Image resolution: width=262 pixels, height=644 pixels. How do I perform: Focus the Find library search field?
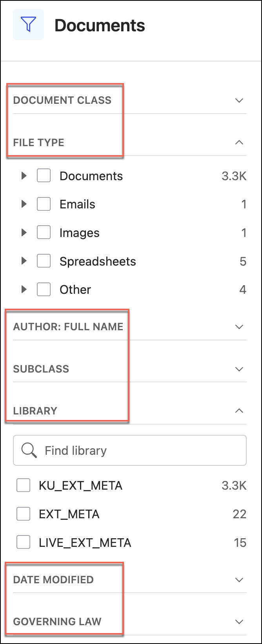click(141, 450)
